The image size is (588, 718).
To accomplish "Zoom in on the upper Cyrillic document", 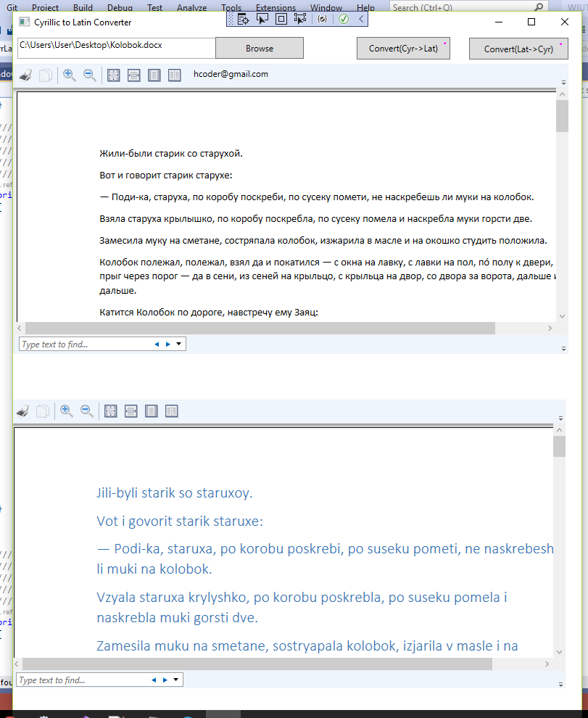I will [x=70, y=75].
